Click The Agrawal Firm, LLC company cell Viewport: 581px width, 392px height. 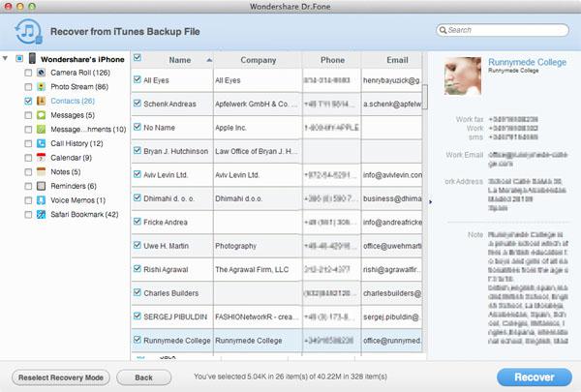coord(258,270)
